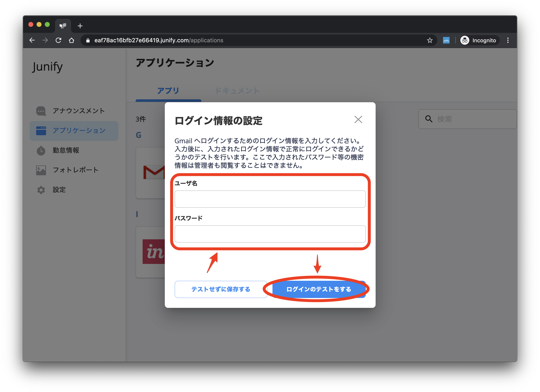Open new tab with plus icon
The height and width of the screenshot is (392, 540).
click(x=80, y=26)
